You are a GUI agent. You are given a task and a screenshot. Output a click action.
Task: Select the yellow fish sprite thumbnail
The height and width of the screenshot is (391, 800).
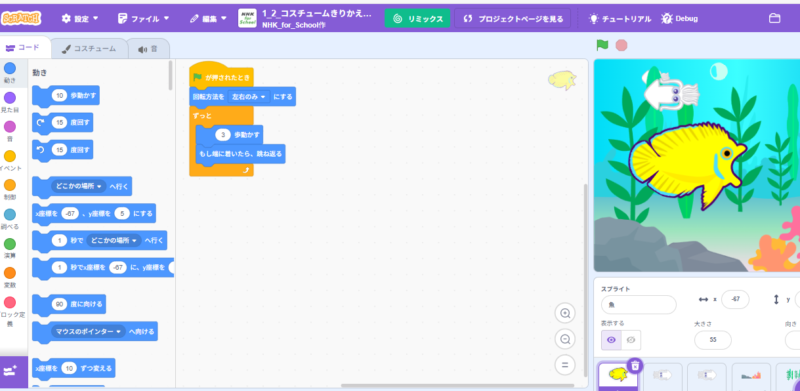pyautogui.click(x=618, y=377)
